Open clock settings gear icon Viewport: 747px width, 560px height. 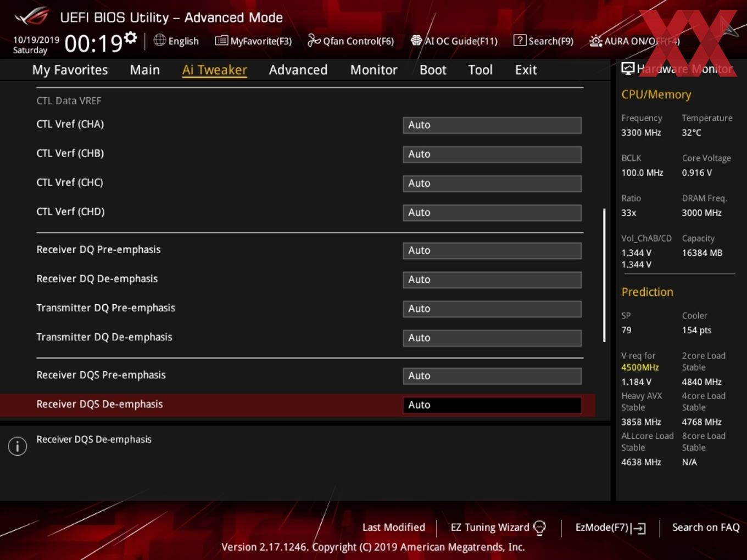click(131, 38)
